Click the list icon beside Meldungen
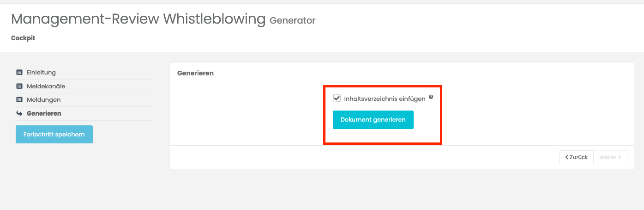Image resolution: width=644 pixels, height=210 pixels. [19, 99]
